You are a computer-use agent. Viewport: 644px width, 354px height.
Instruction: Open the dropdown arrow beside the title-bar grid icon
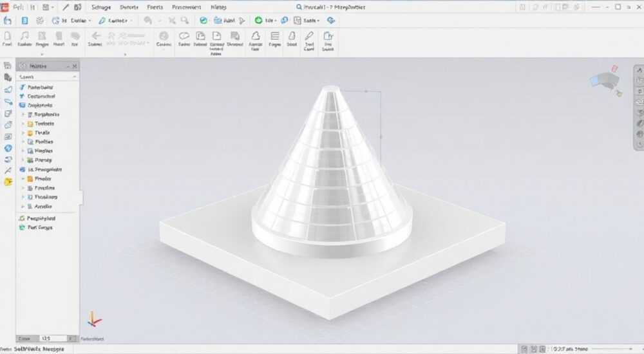click(53, 7)
